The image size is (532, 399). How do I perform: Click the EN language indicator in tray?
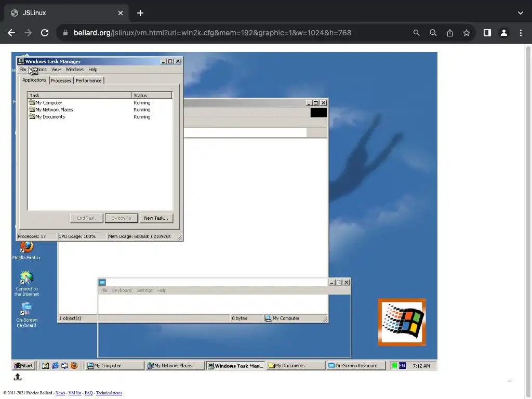tap(403, 365)
